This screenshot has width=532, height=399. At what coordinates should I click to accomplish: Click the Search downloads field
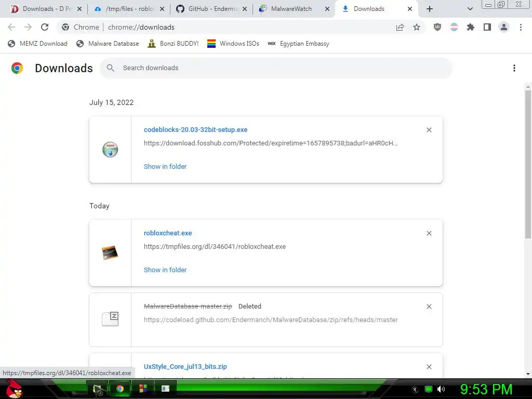276,68
